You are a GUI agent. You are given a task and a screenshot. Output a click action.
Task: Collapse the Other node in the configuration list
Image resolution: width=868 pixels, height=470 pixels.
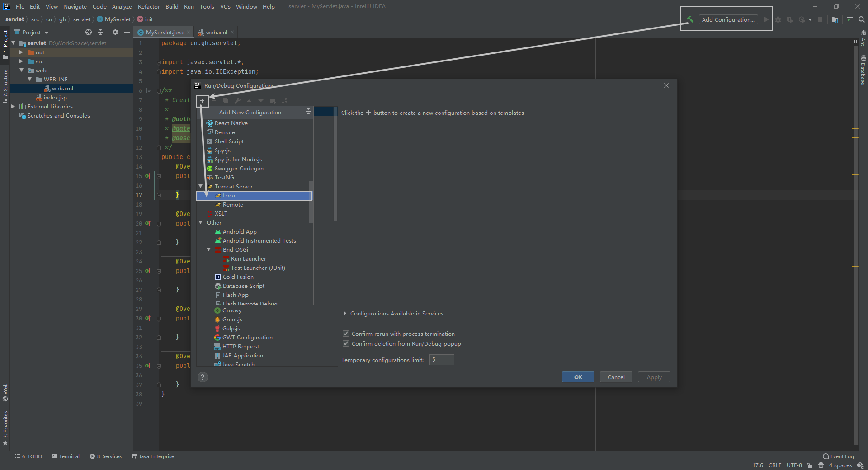click(x=201, y=222)
